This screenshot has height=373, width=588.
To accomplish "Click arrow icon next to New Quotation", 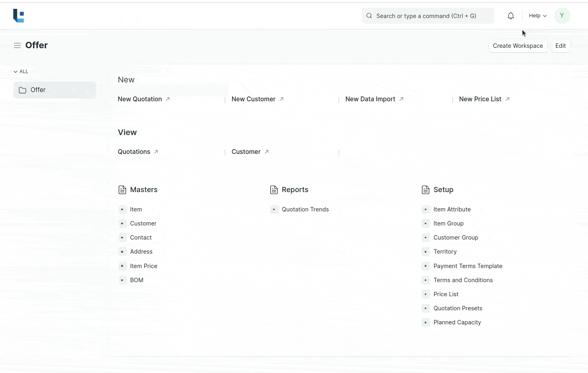I will click(x=168, y=99).
